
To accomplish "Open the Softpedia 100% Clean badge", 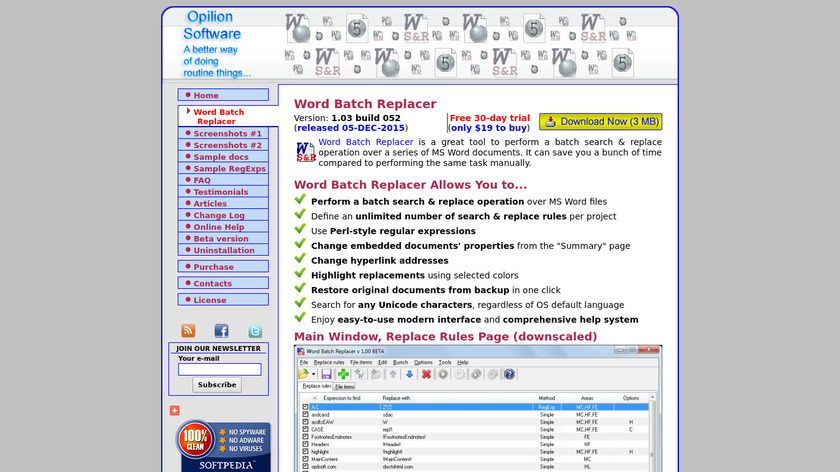I will pos(223,446).
